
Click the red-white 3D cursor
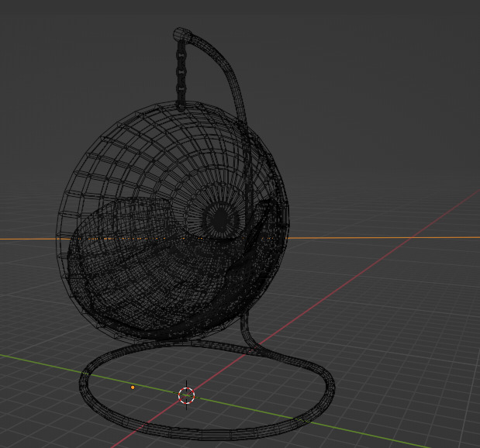click(x=186, y=395)
